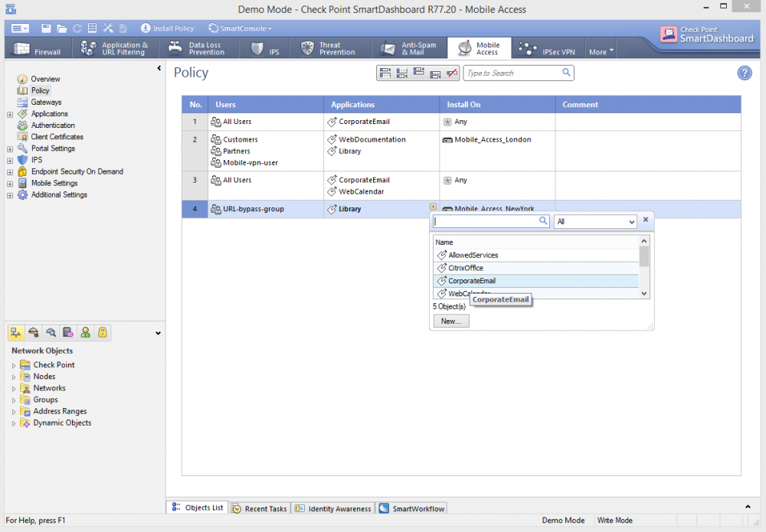Open the SmartConsole dropdown
766x532 pixels.
tap(239, 28)
